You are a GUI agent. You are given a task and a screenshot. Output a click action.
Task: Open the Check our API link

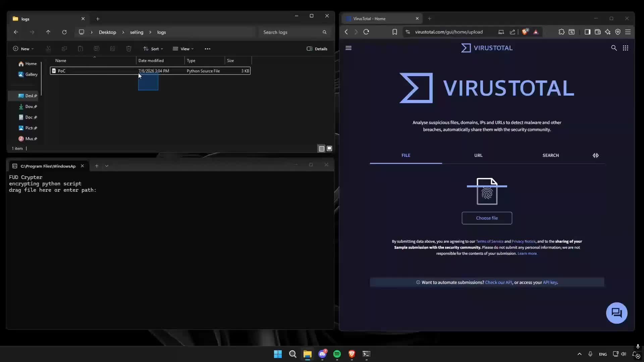coord(498,283)
